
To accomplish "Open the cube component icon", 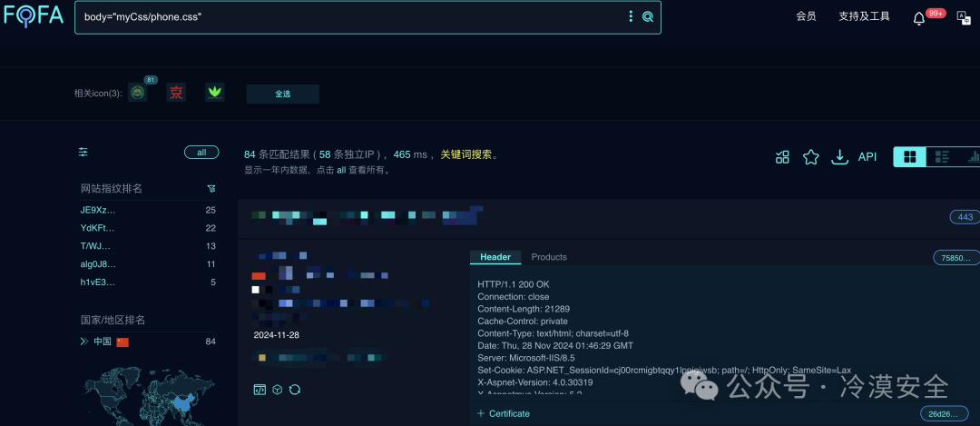I will pyautogui.click(x=278, y=390).
